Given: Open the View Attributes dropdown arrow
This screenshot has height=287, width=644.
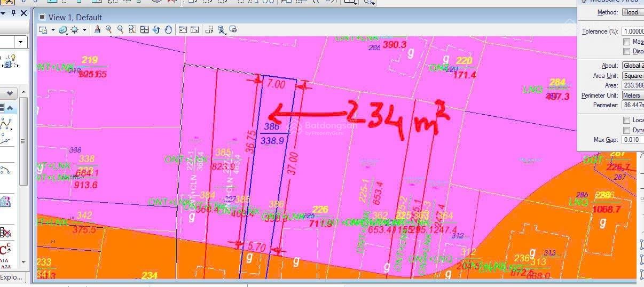Looking at the screenshot, I should 53,30.
